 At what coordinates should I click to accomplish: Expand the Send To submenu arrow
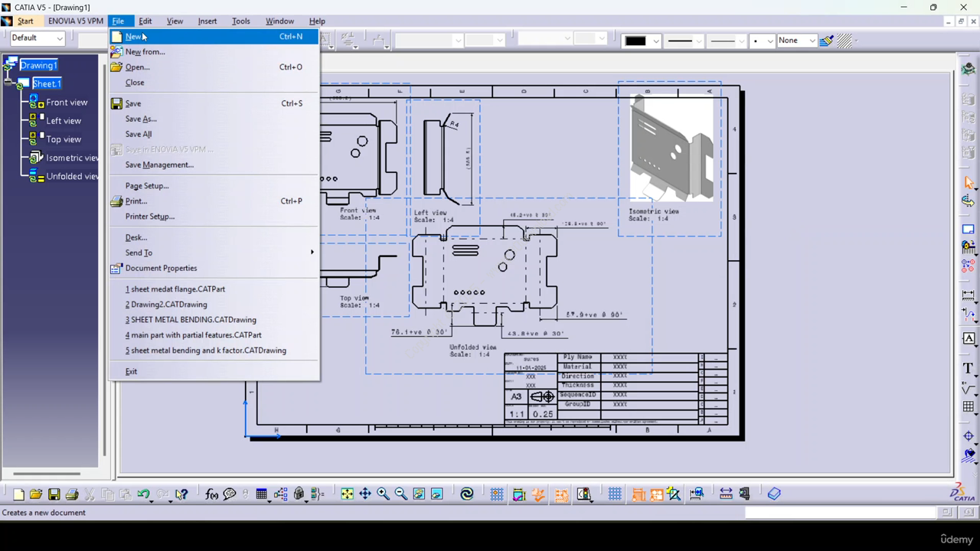[x=312, y=253]
